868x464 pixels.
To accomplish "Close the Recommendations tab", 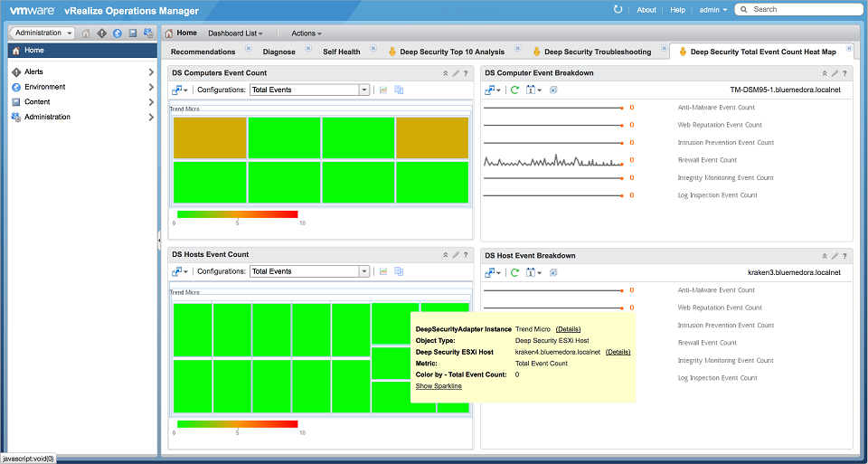I will click(x=247, y=48).
